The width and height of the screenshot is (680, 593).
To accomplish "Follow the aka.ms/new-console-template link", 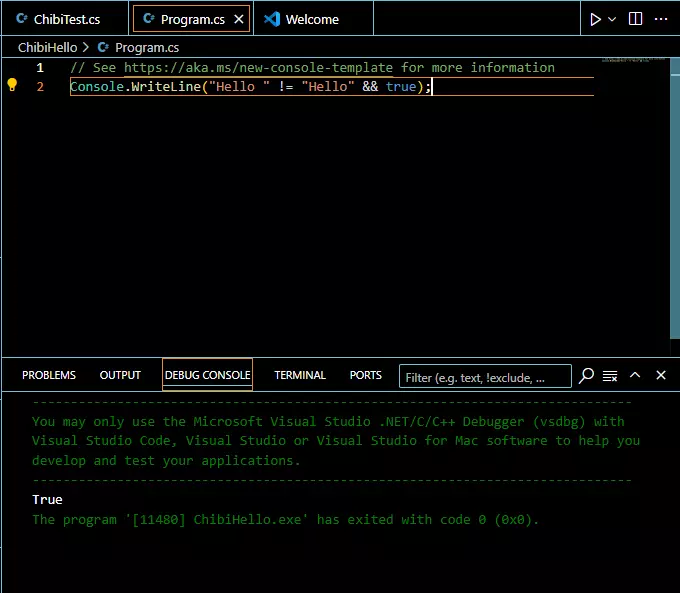I will click(258, 68).
